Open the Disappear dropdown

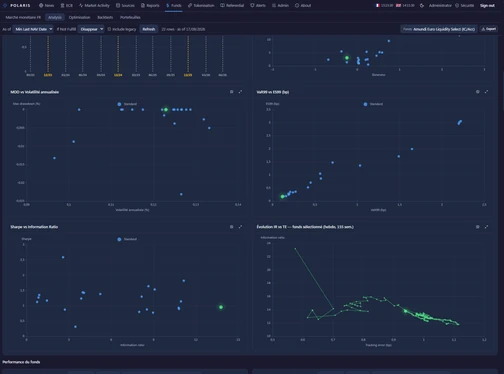click(91, 29)
